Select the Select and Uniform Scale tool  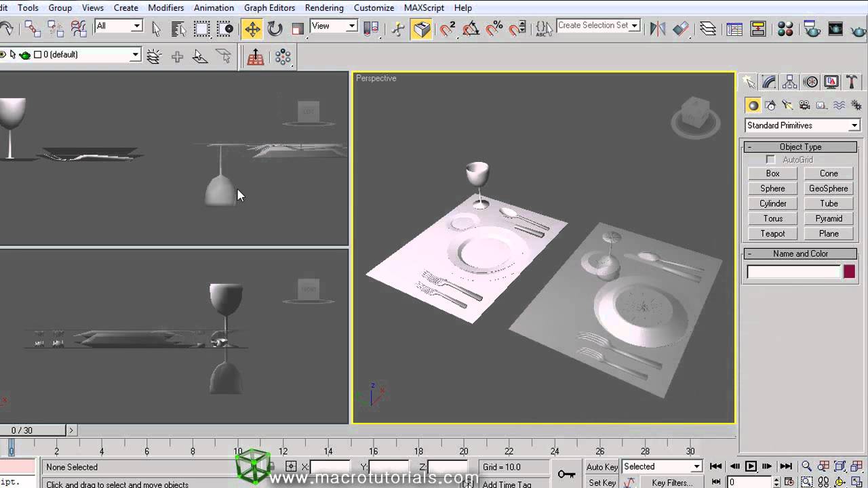(298, 28)
